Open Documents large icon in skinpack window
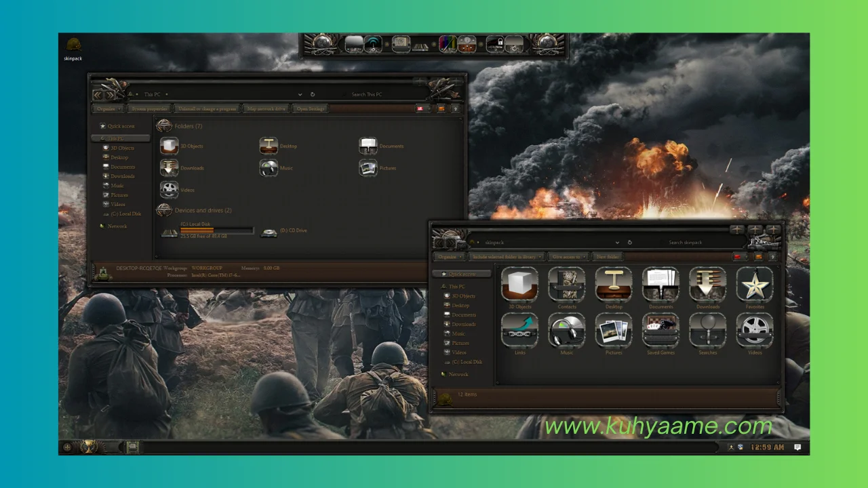The image size is (868, 488). tap(660, 284)
